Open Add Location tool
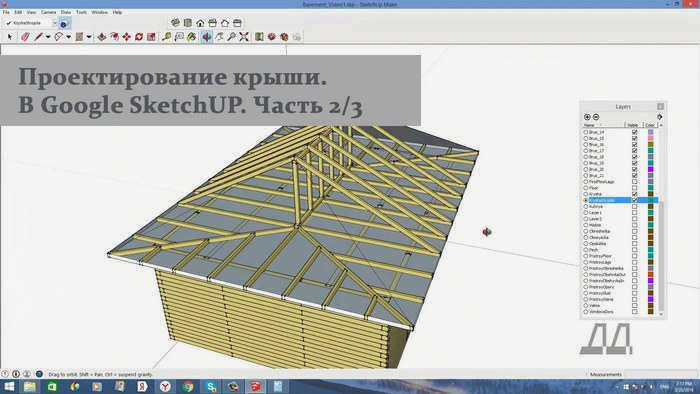This screenshot has height=394, width=700. point(259,37)
